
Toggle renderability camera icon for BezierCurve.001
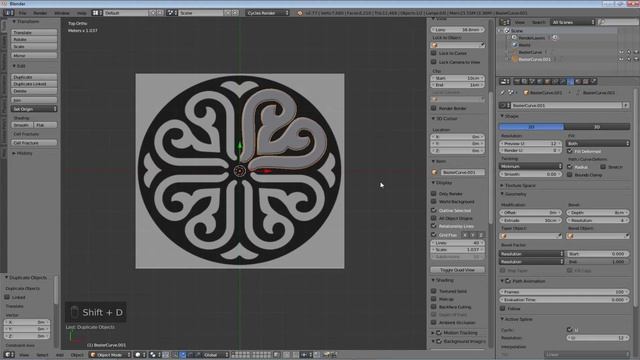click(636, 59)
